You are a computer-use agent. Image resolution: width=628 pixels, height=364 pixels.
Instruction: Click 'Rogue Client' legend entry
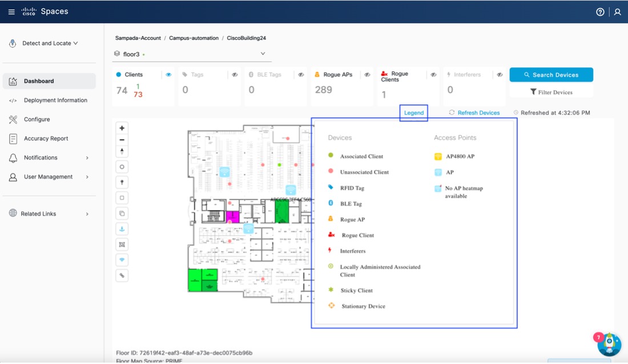357,235
